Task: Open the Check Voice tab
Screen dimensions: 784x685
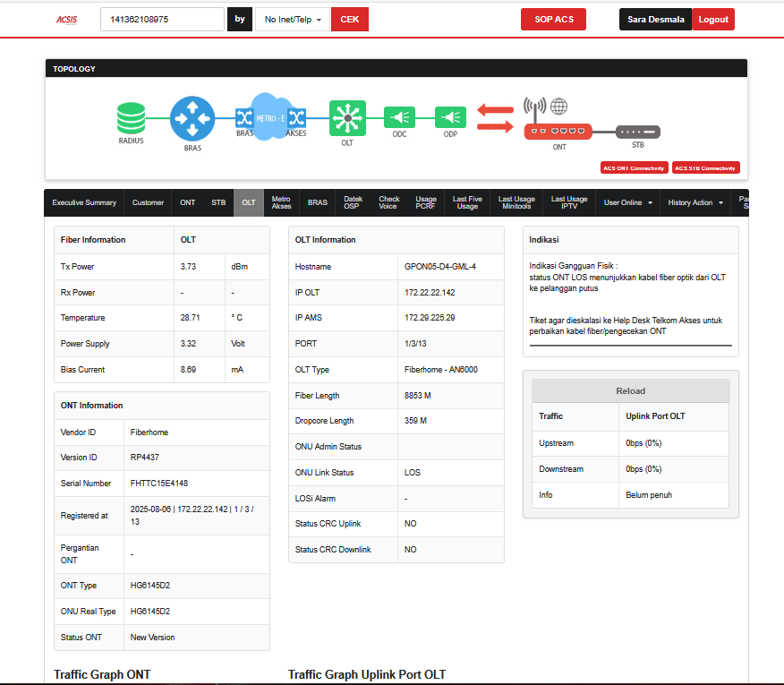Action: [x=388, y=202]
